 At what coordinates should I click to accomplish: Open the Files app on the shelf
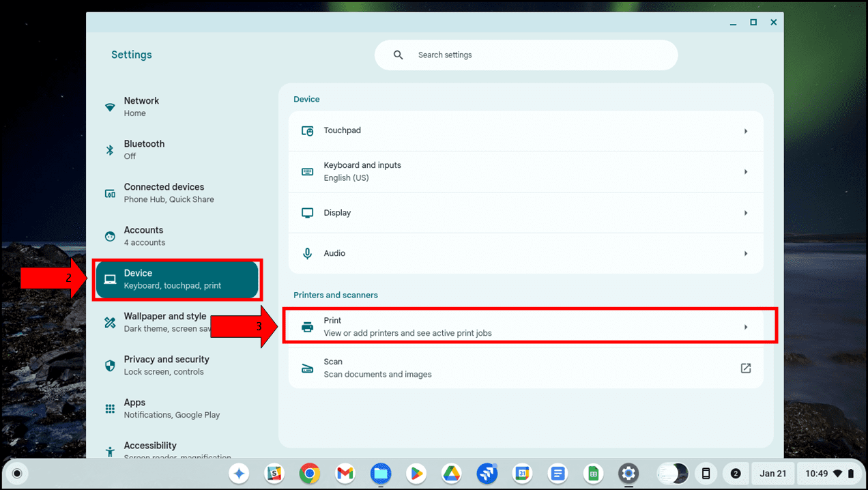point(381,474)
